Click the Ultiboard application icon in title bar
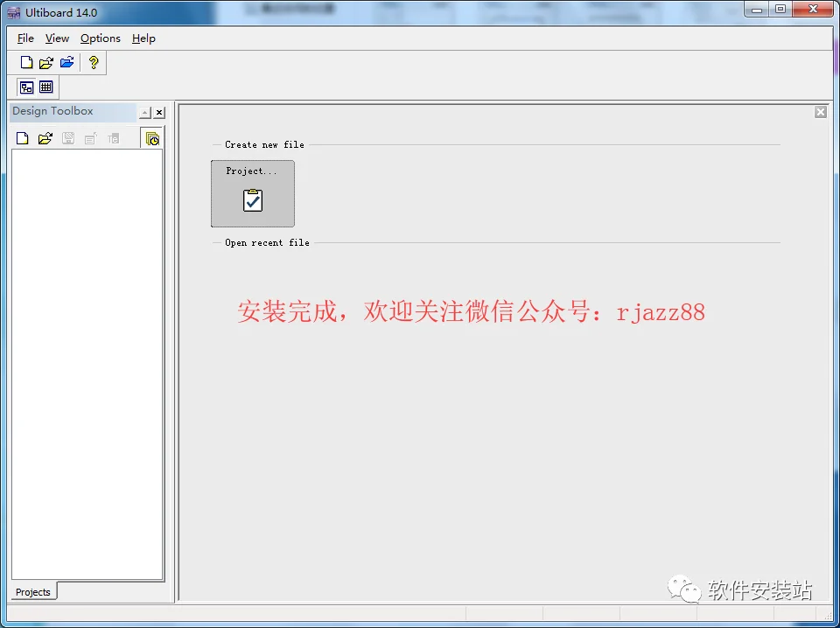 [14, 13]
